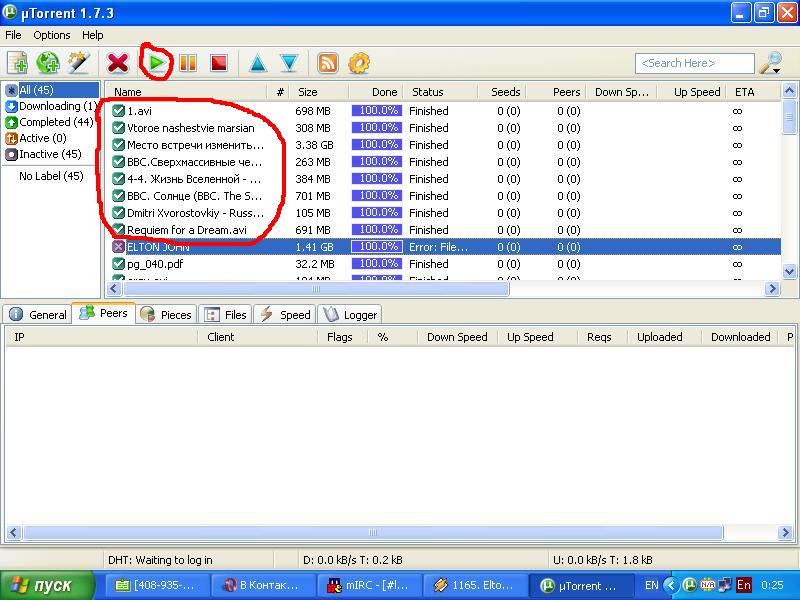Click the download speed status bar entry
Image resolution: width=800 pixels, height=600 pixels.
point(353,560)
